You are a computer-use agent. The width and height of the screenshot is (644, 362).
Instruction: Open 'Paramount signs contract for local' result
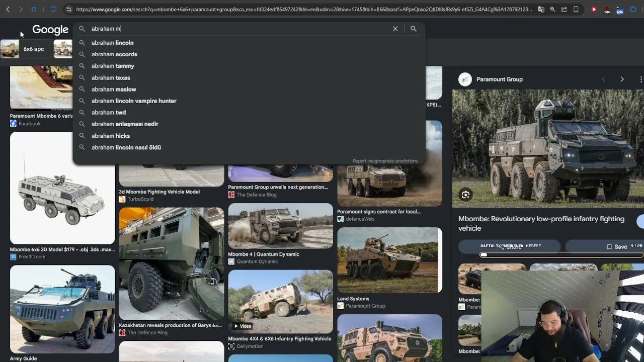(379, 212)
